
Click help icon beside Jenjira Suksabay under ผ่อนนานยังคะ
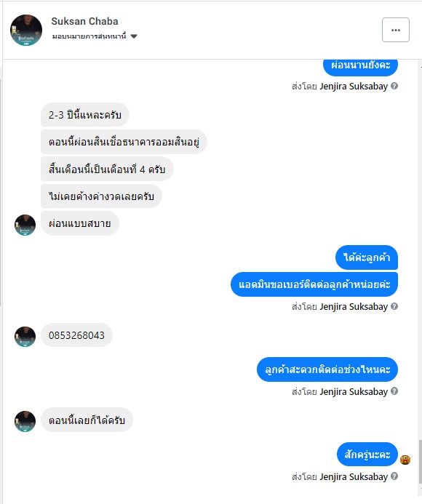[x=394, y=86]
